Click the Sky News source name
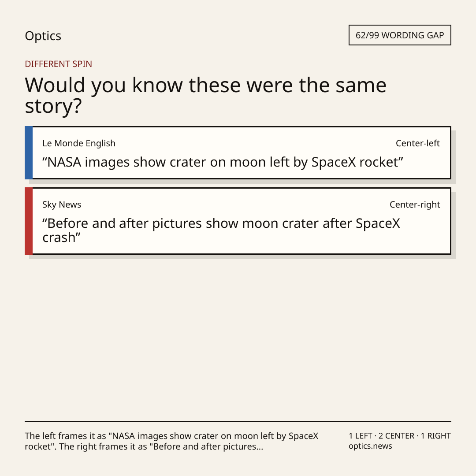 tap(62, 205)
